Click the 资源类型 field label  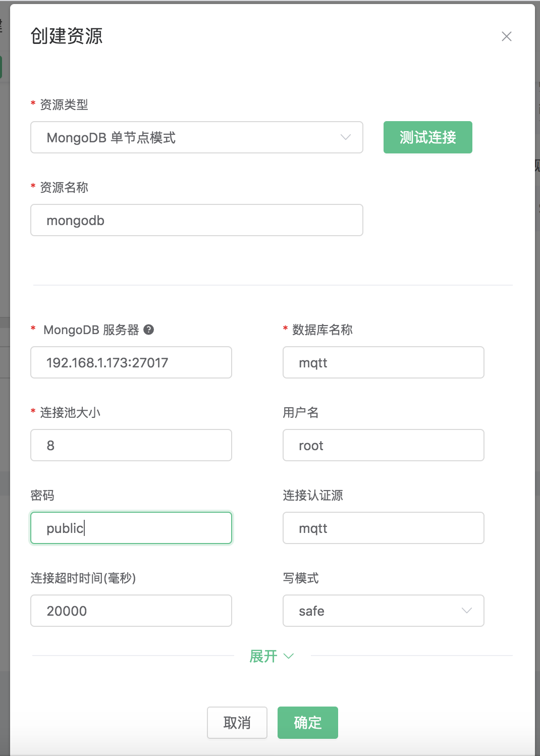tap(64, 104)
